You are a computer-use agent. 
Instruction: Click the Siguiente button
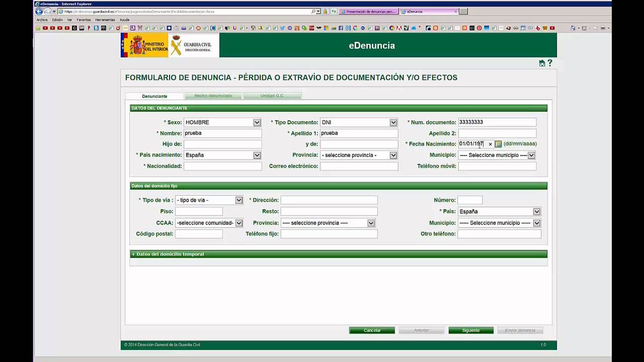tap(471, 330)
